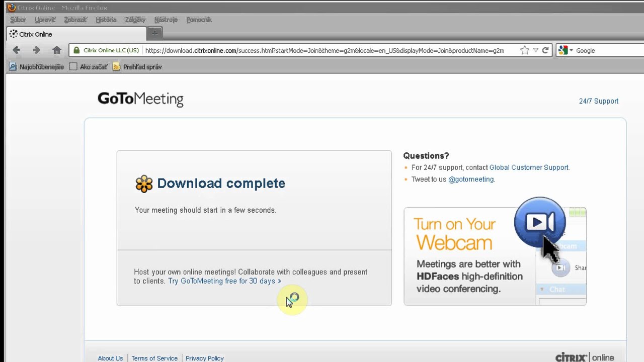Open the Privacy Policy footer link

(205, 358)
